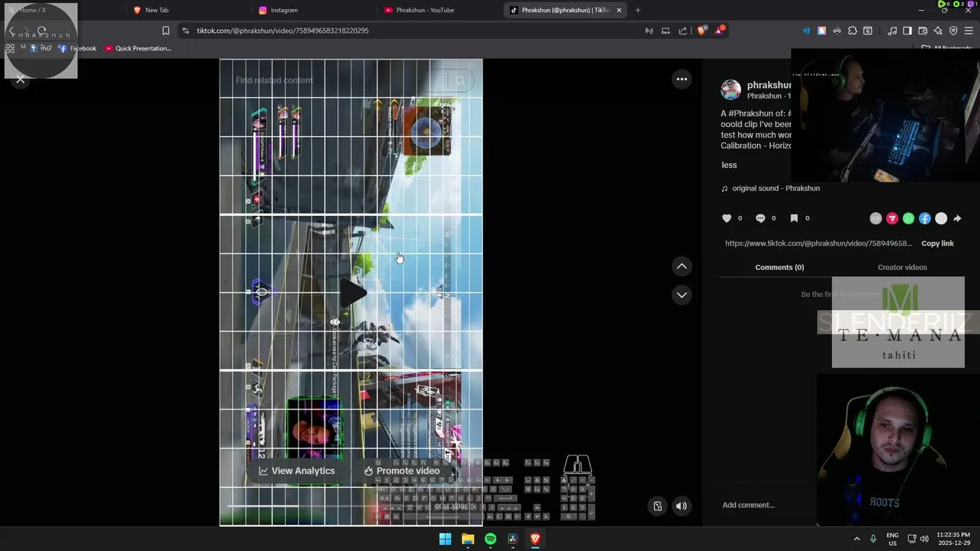Click the share page icon in address bar
Viewport: 980px width, 551px height.
tap(683, 31)
